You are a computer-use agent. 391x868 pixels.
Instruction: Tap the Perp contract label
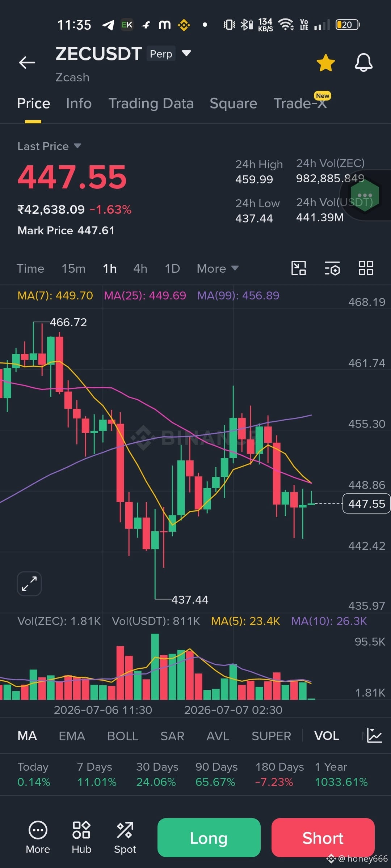161,54
